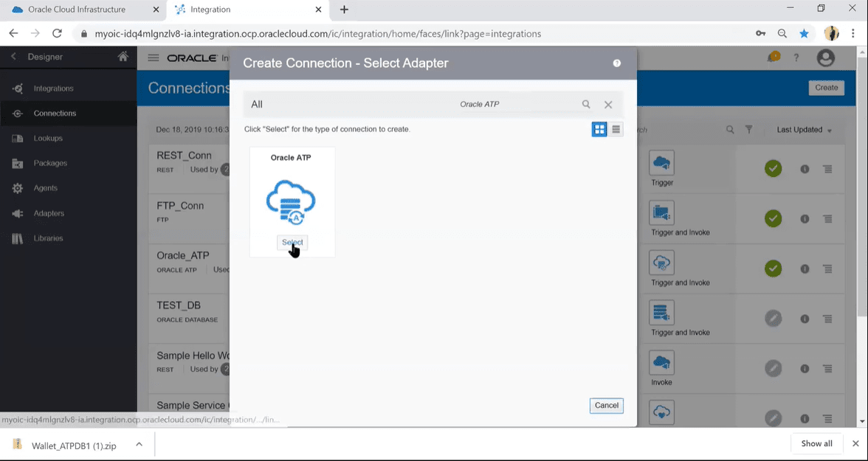The image size is (868, 461).
Task: Open Agents in the Designer sidebar
Action: (x=46, y=188)
